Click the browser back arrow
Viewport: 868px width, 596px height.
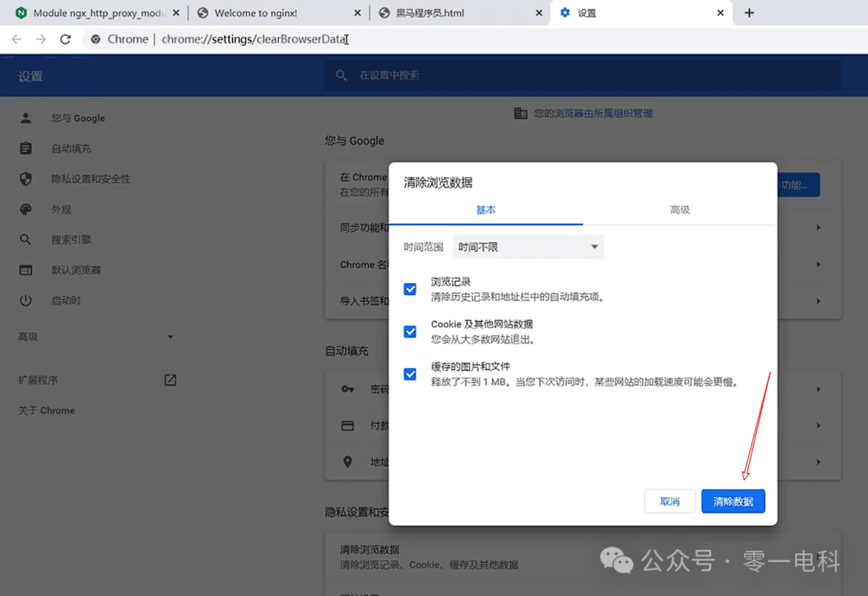point(17,39)
